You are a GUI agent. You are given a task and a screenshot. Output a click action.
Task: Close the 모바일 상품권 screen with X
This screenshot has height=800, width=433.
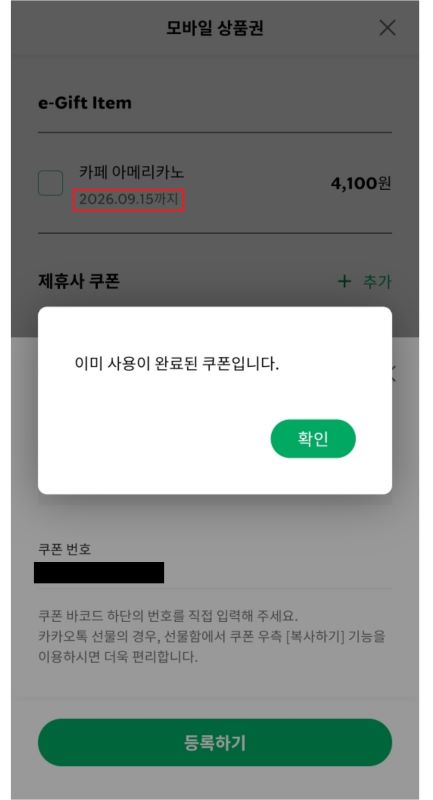[x=388, y=28]
